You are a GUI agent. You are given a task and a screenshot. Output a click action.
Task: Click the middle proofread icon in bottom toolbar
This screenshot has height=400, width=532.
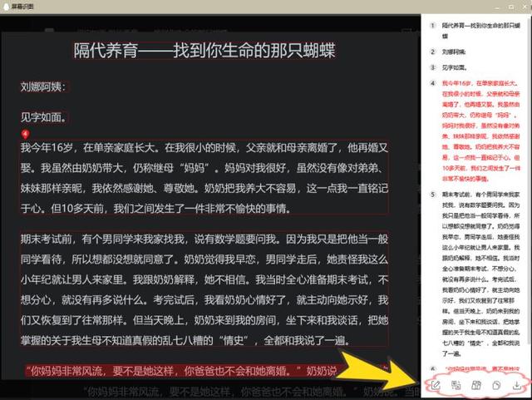pyautogui.click(x=476, y=385)
